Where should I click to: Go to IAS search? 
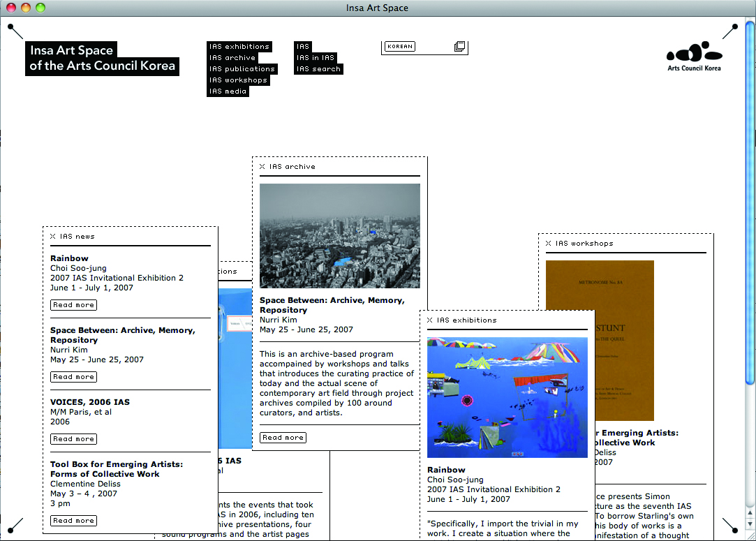pyautogui.click(x=318, y=69)
